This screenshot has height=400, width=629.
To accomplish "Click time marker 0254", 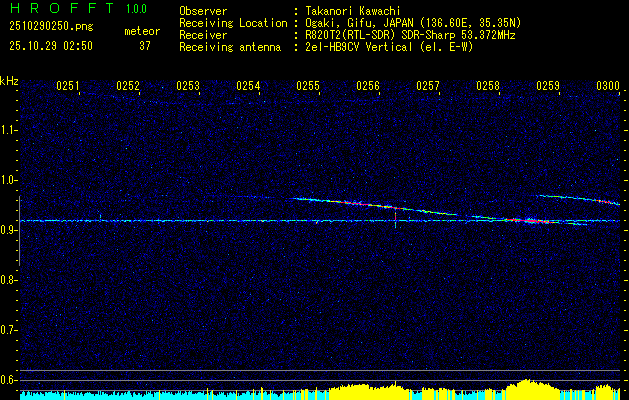I will click(x=248, y=85).
